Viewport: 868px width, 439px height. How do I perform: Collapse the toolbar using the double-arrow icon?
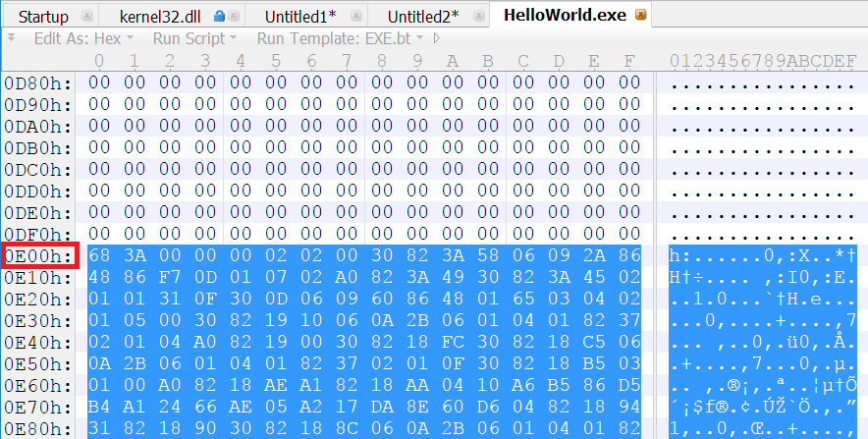11,38
